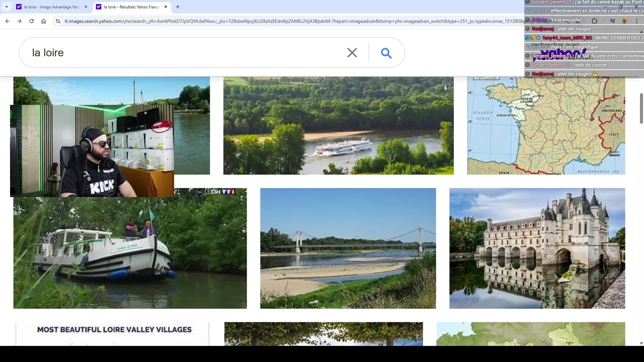Expand the tab search dropdown arrow

click(x=7, y=7)
